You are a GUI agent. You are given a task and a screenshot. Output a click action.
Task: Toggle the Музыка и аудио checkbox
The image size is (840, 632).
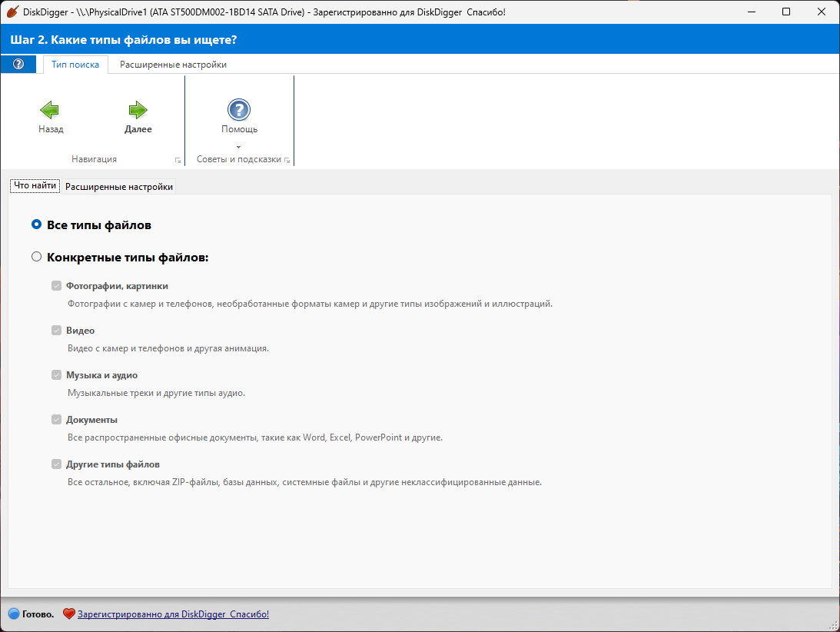coord(56,374)
